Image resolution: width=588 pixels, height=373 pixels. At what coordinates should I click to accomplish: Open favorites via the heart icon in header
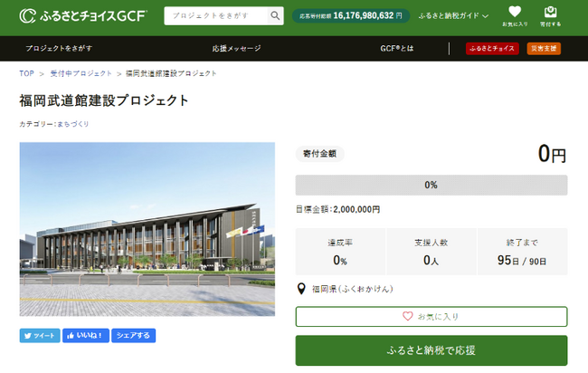click(x=515, y=15)
